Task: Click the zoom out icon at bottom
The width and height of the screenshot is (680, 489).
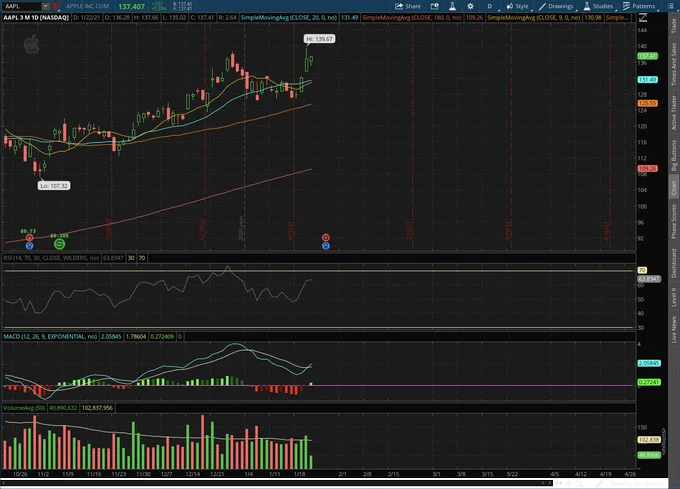Action: pos(569,483)
